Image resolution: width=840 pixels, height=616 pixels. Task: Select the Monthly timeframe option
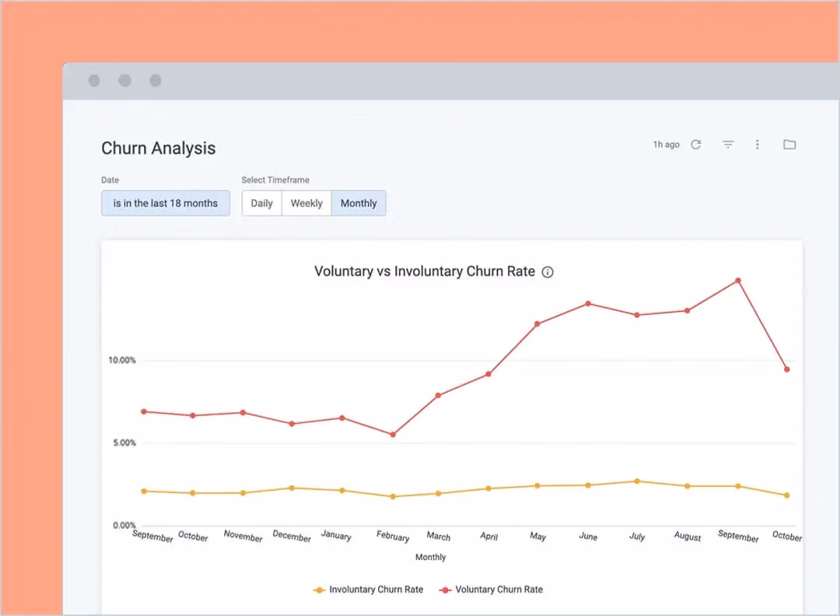tap(359, 203)
